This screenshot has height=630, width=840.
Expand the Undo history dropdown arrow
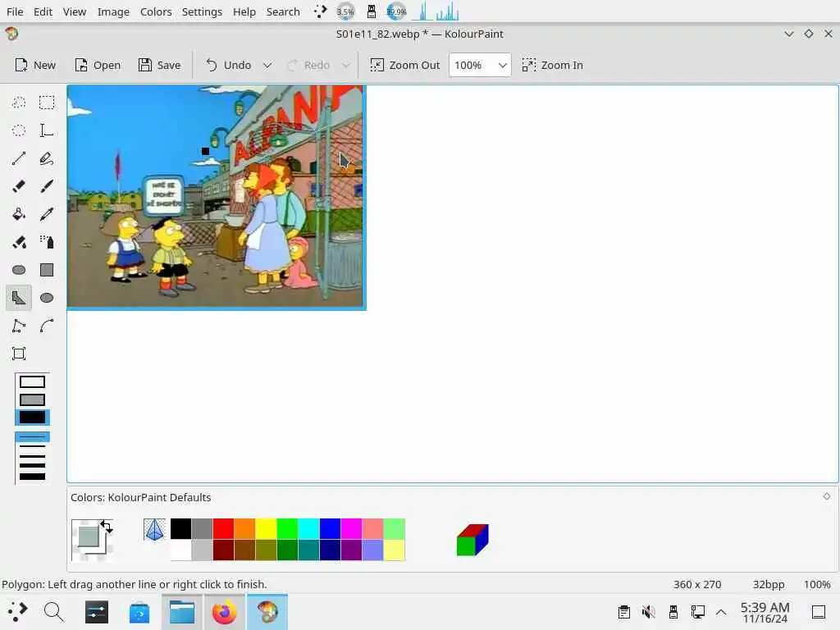[x=267, y=66]
